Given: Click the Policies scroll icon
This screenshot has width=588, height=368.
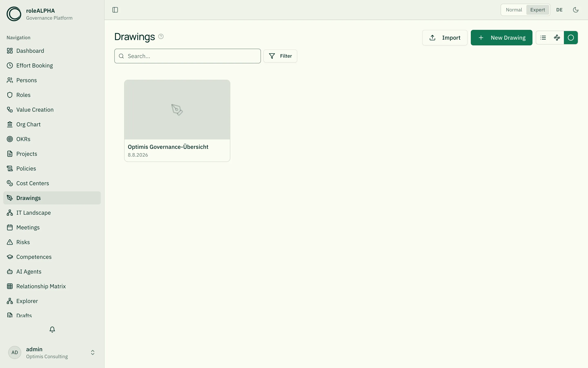Looking at the screenshot, I should (10, 168).
